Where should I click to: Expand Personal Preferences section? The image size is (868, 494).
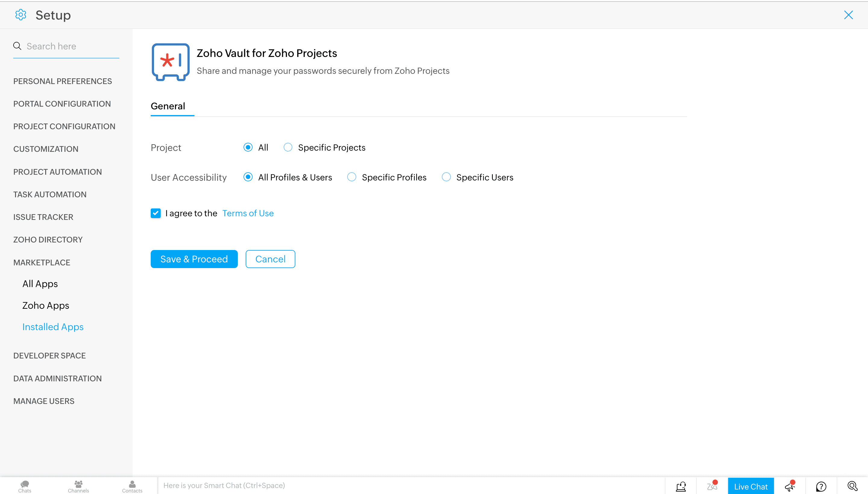62,81
